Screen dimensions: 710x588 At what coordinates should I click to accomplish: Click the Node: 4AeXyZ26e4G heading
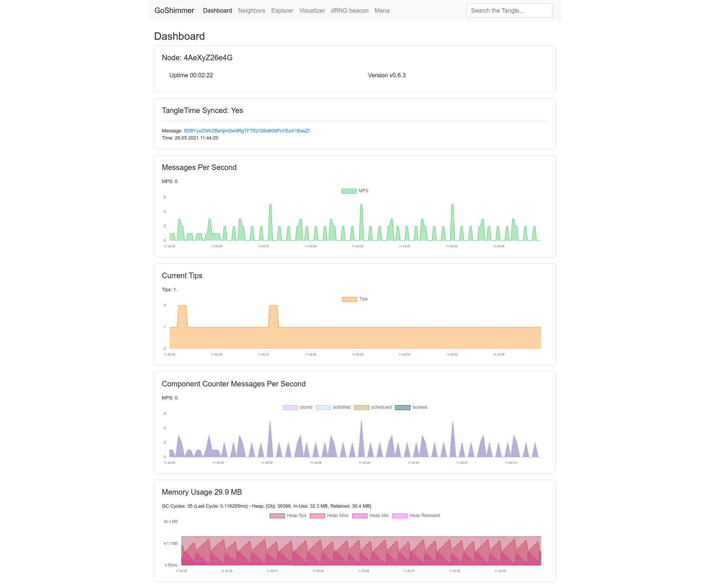[x=197, y=58]
